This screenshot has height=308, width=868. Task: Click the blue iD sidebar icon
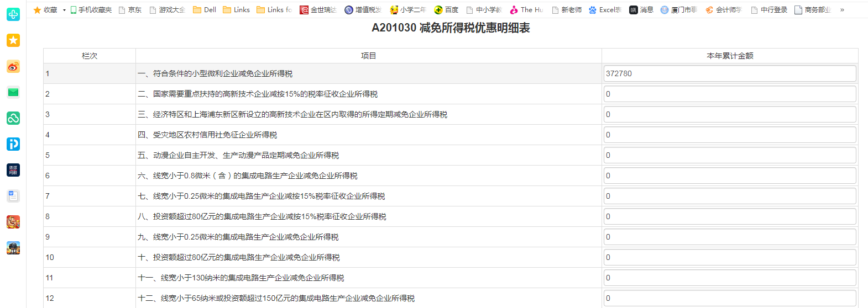[13, 144]
